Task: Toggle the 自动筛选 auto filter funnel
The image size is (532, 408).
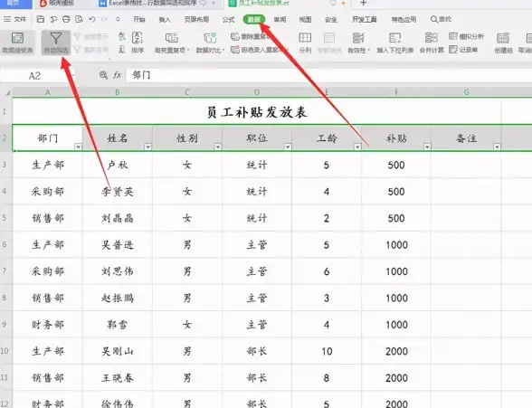Action: 56,43
